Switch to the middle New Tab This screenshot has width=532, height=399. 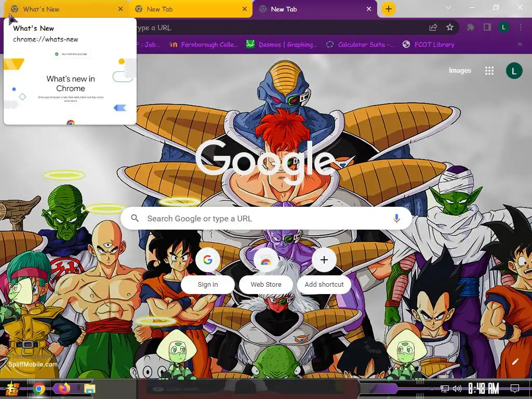[x=190, y=9]
